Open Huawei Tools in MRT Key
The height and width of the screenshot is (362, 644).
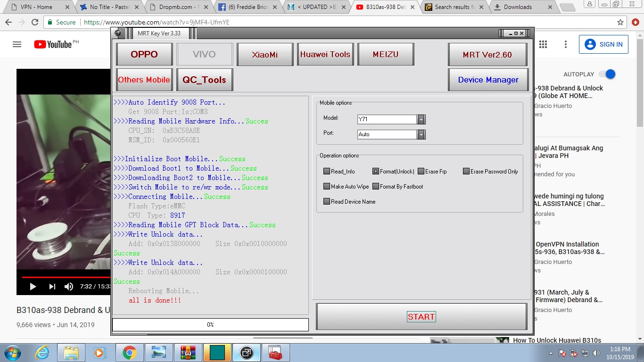point(325,54)
